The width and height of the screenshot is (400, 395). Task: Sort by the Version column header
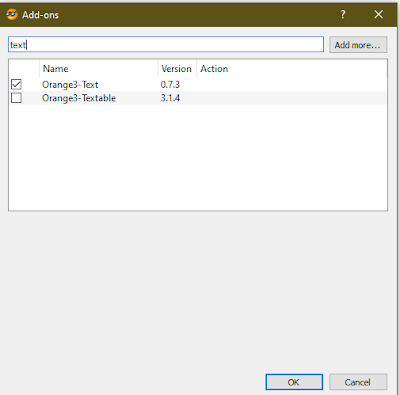[x=177, y=69]
